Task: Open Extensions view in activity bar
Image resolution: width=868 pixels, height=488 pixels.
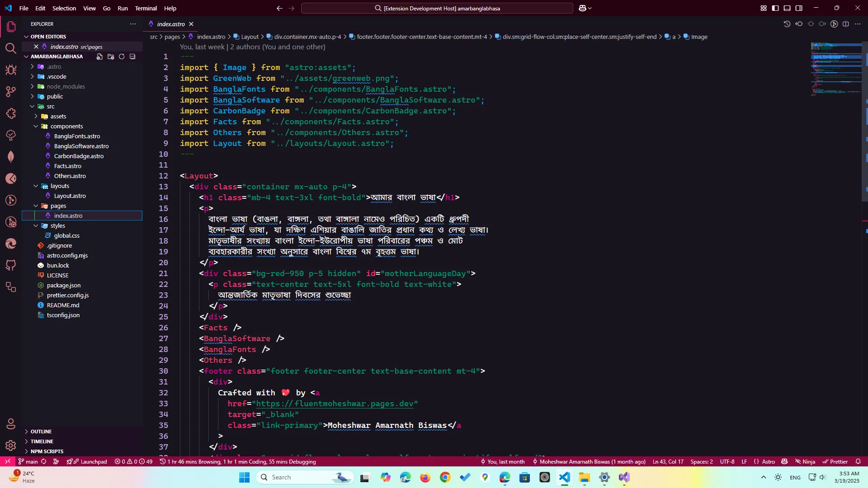Action: tap(11, 113)
